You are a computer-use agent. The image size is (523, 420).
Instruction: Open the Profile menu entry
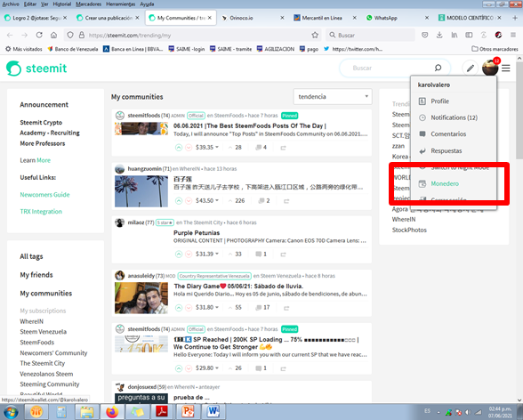click(x=440, y=101)
